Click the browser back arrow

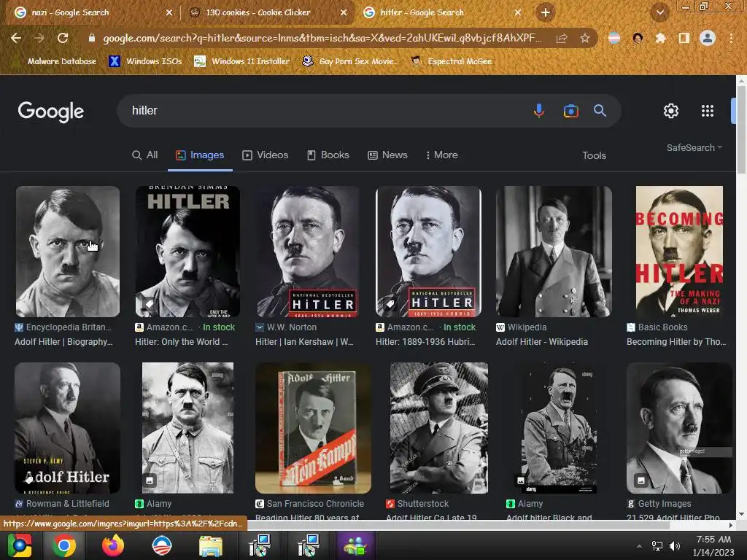(x=16, y=38)
